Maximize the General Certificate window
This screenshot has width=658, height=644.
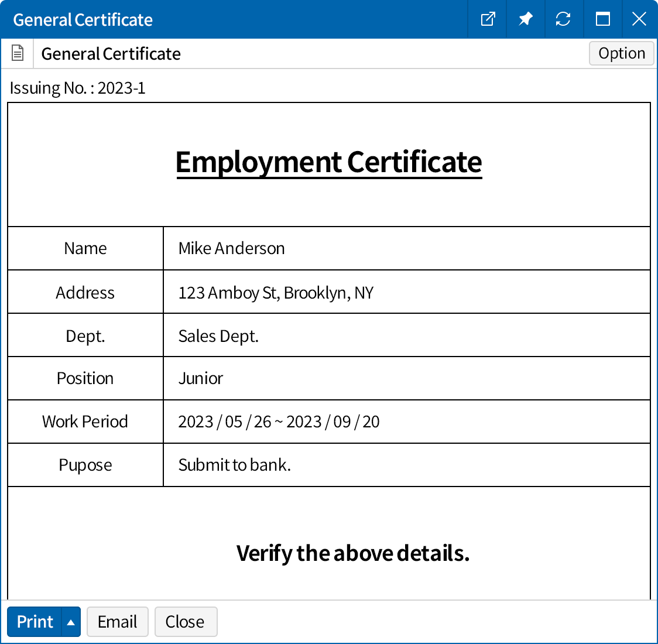[x=602, y=19]
